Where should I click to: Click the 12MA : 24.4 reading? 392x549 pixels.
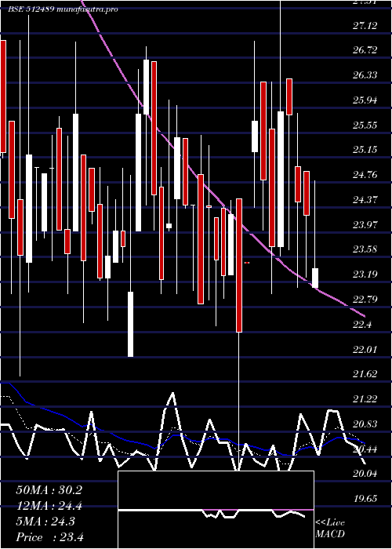pyautogui.click(x=49, y=506)
